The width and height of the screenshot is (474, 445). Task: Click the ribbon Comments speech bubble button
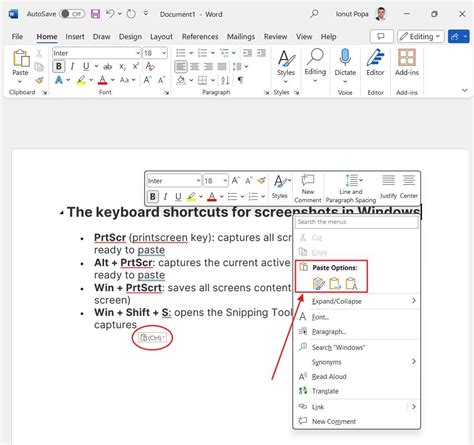coord(381,36)
